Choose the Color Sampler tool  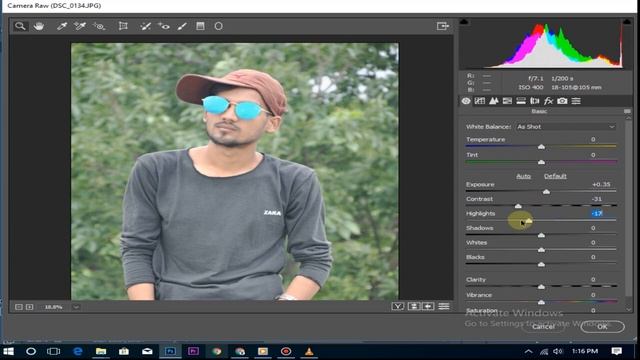[80, 26]
